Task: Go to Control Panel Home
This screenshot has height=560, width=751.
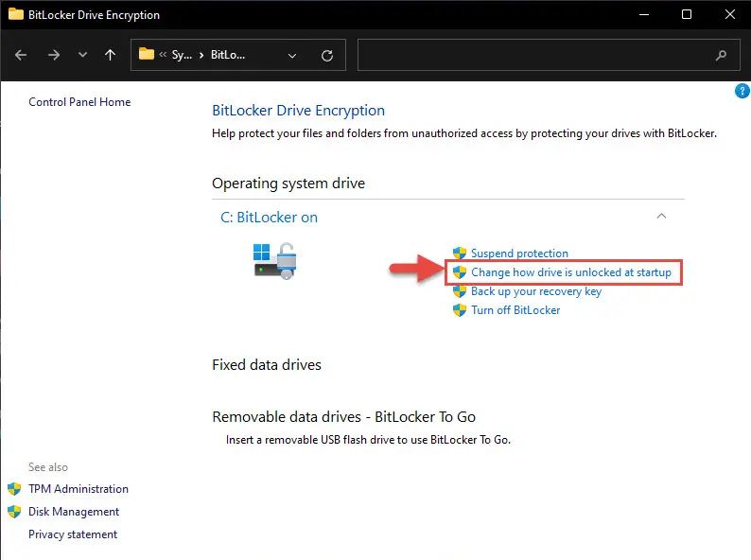Action: [x=79, y=102]
